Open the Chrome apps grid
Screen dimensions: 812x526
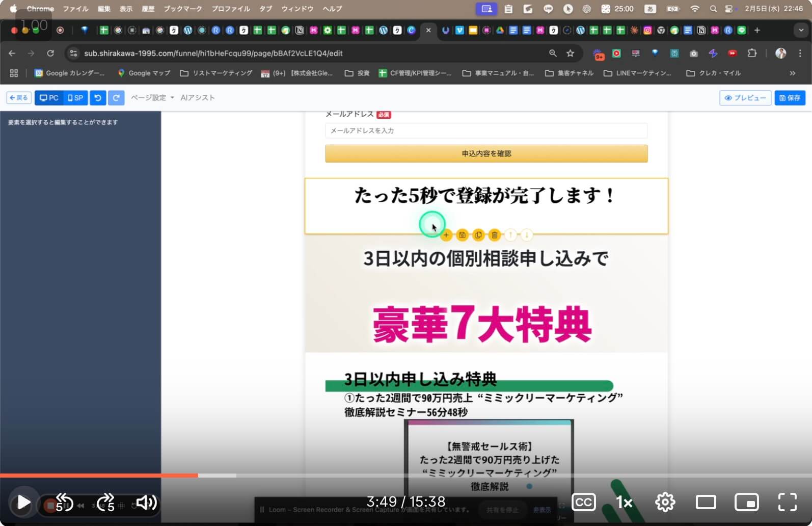(14, 73)
